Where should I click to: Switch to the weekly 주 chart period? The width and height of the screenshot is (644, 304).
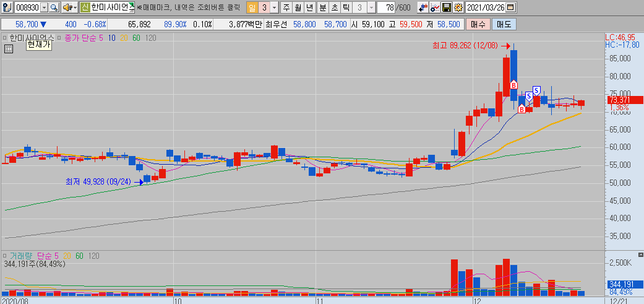[286, 7]
